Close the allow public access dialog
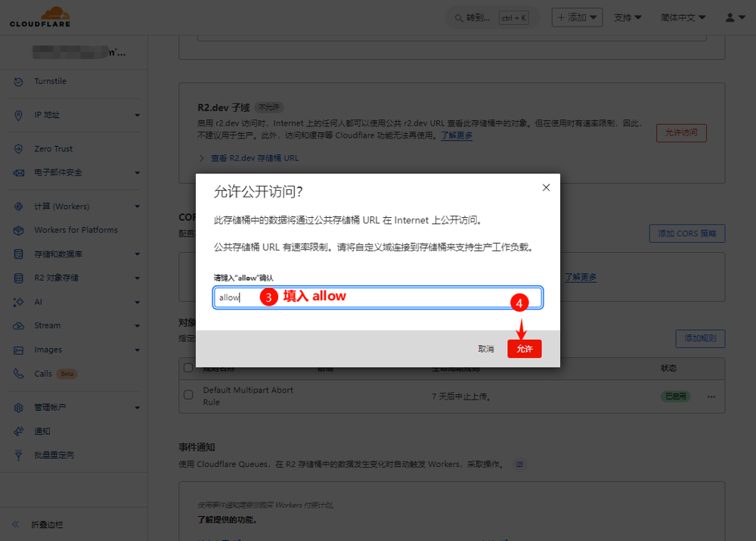 pyautogui.click(x=546, y=188)
